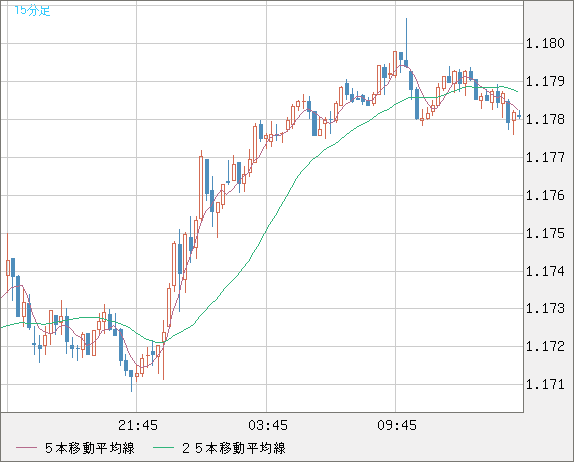This screenshot has height=462, width=574.
Task: Click the 1.171 price axis label
Action: coord(545,384)
